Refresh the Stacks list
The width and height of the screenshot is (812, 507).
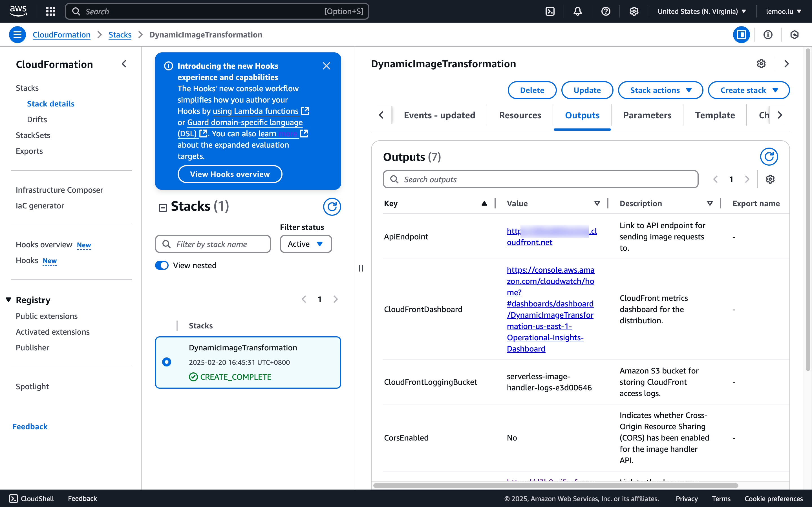coord(332,206)
